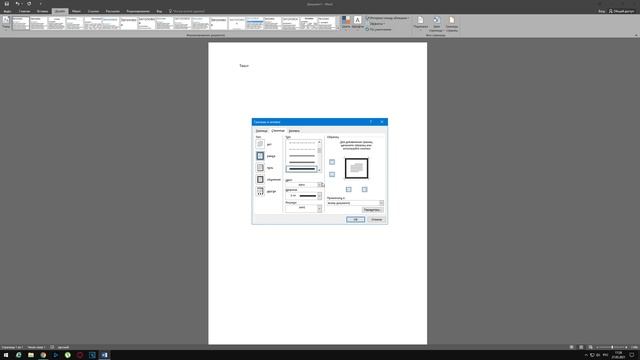The image size is (640, 360).
Task: Click the Word icon in the taskbar
Action: pos(104,355)
